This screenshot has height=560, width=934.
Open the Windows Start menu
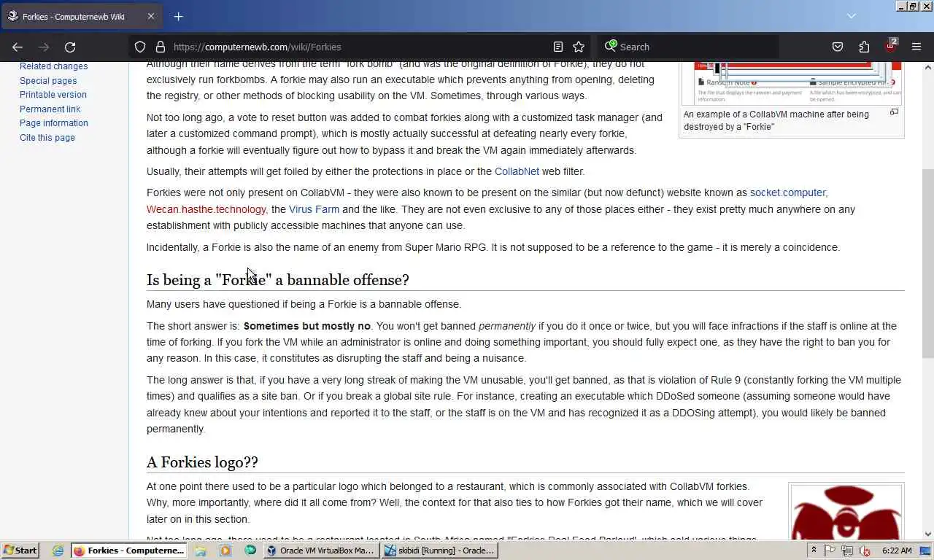[20, 551]
